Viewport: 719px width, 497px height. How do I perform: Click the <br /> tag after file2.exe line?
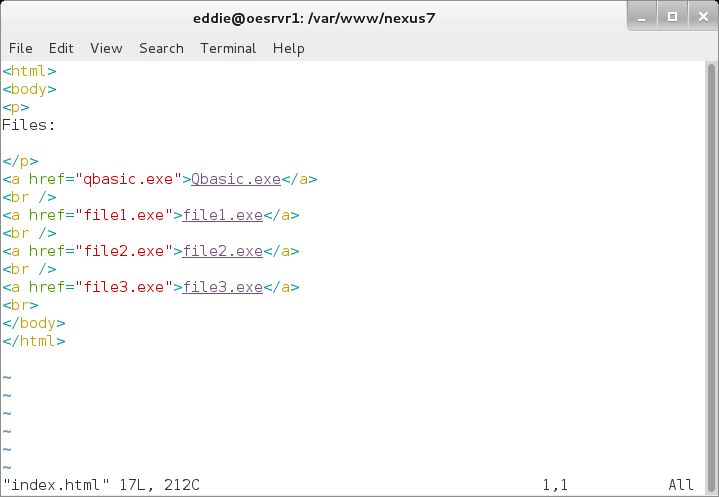(29, 269)
